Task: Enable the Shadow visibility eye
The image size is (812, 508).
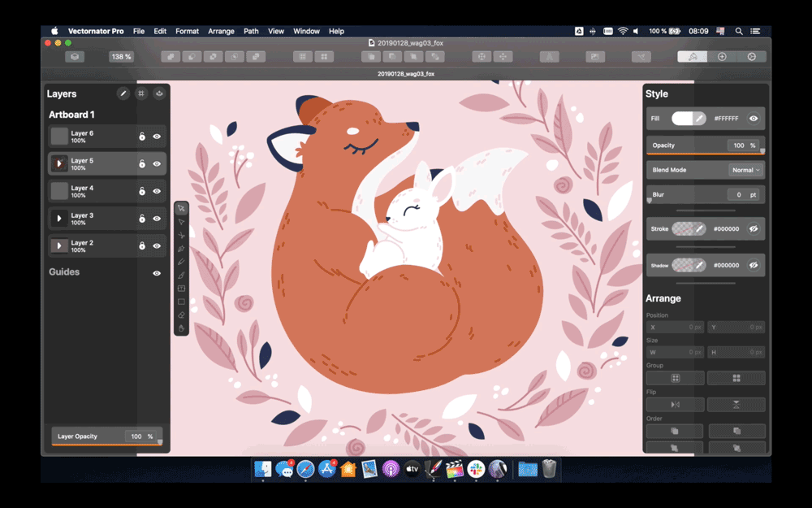Action: pyautogui.click(x=754, y=265)
